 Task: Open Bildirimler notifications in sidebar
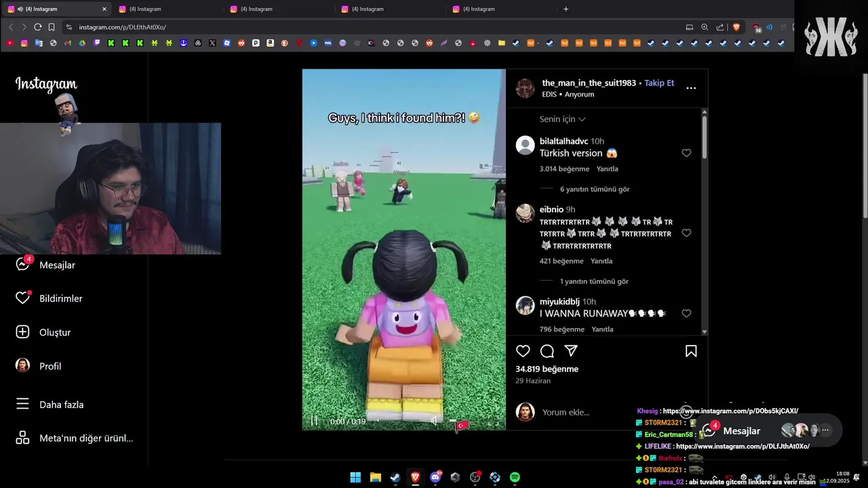[x=49, y=298]
